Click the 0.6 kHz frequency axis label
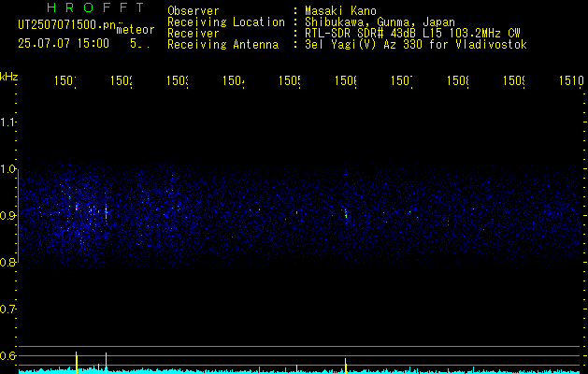Image resolution: width=588 pixels, height=374 pixels. [x=7, y=355]
